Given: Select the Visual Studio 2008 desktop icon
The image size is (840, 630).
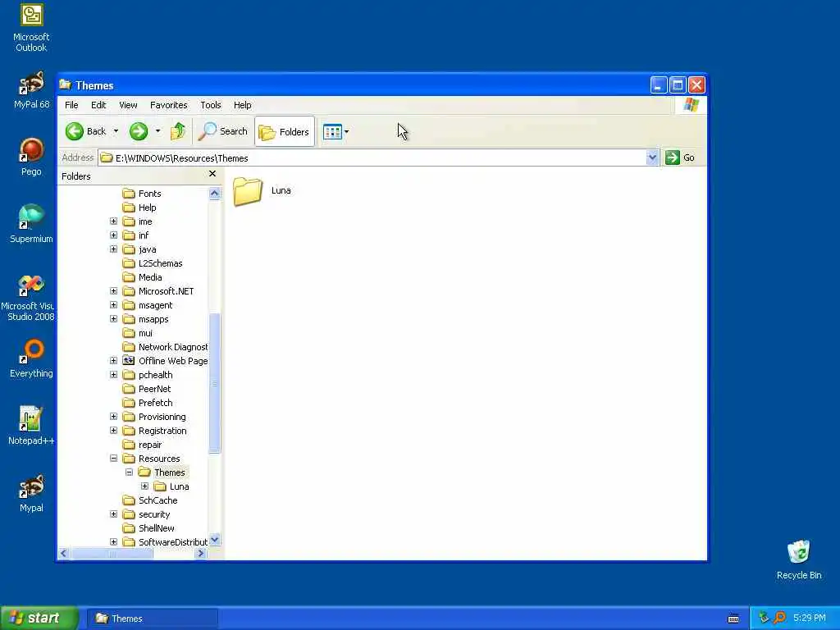Looking at the screenshot, I should coord(28,299).
